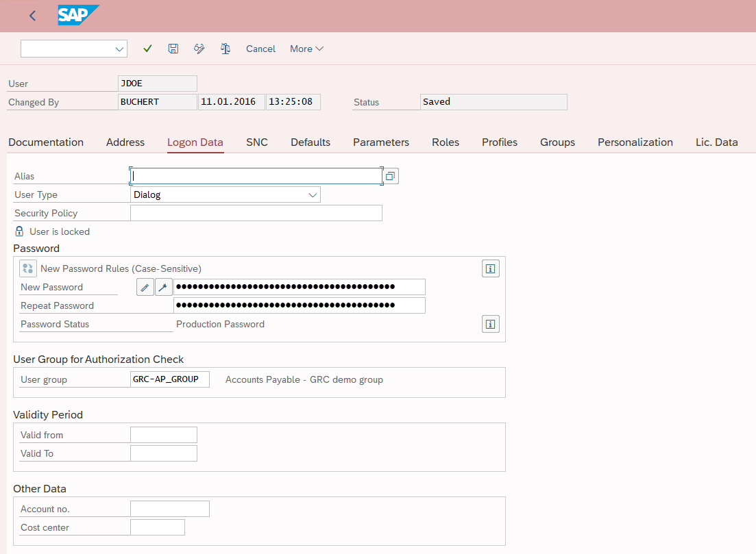Click the time field 13:25:08
The height and width of the screenshot is (554, 756).
(293, 101)
